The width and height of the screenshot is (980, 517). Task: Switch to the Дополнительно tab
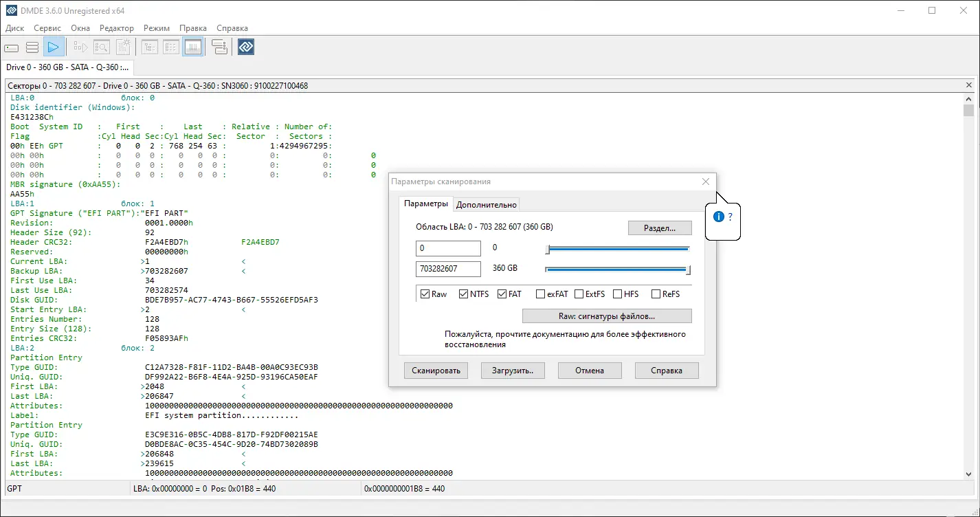point(486,204)
